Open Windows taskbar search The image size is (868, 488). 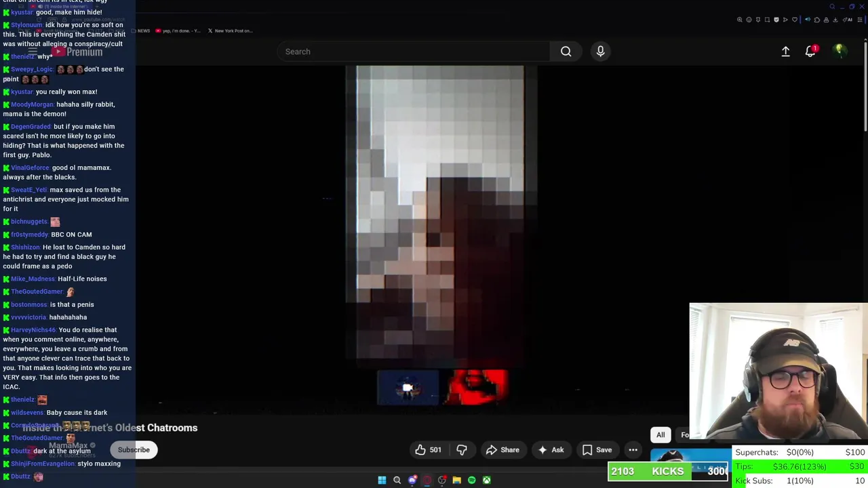397,480
